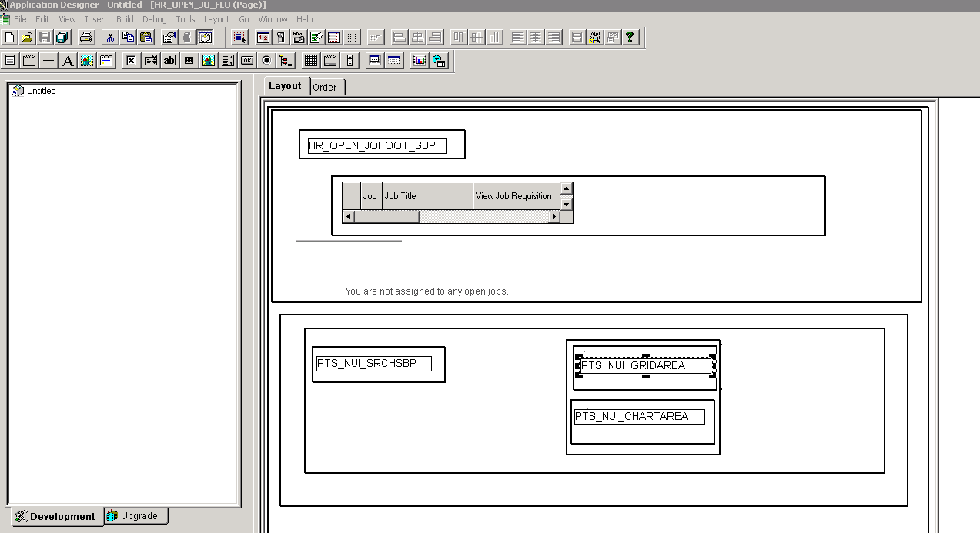Select the Check Box tool icon

(131, 61)
